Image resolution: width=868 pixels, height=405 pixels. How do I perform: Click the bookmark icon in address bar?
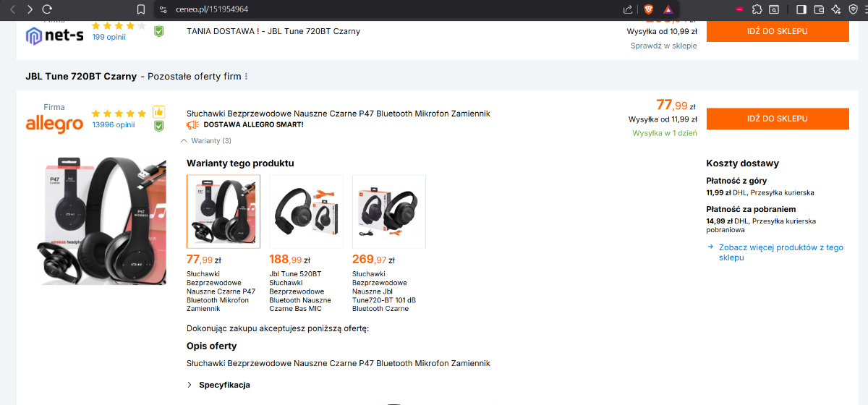point(141,9)
